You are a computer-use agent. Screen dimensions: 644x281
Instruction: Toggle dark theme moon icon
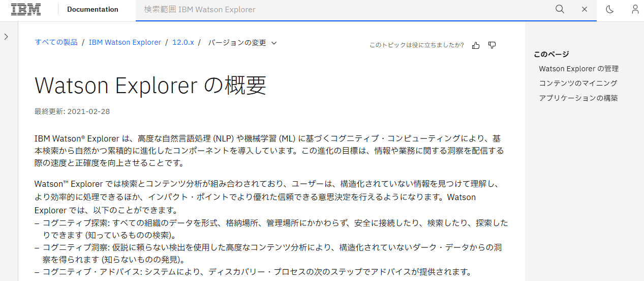tap(610, 9)
